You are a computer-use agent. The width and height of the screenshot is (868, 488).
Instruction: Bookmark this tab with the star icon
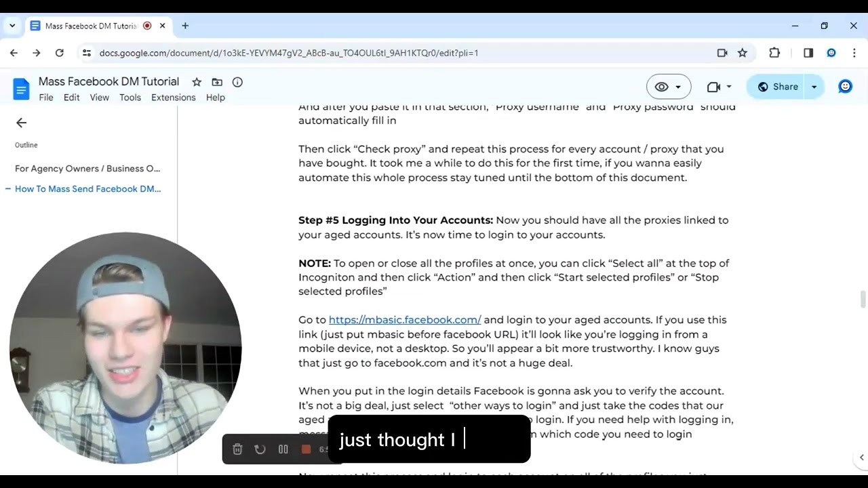(743, 53)
